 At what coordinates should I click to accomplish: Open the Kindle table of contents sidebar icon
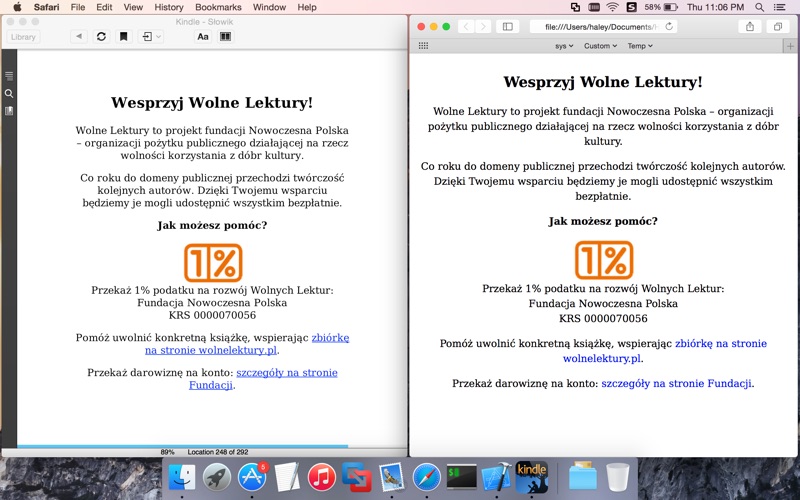[9, 76]
